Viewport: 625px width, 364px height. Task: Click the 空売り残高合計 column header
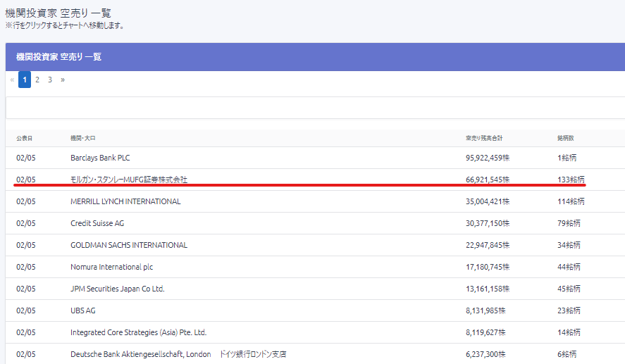[483, 137]
